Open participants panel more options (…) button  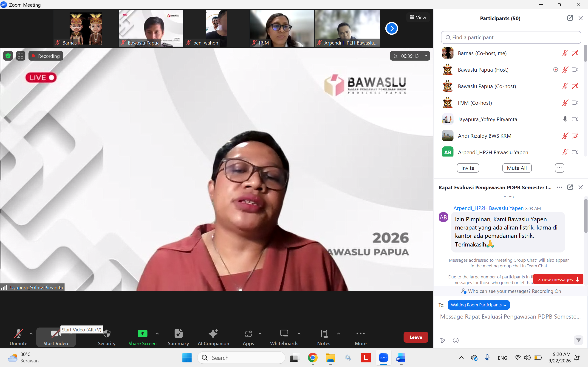coord(559,168)
